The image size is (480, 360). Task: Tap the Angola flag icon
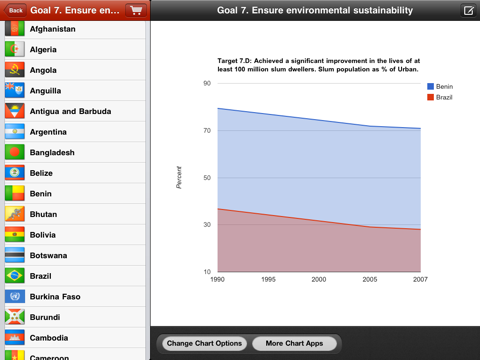click(x=15, y=70)
